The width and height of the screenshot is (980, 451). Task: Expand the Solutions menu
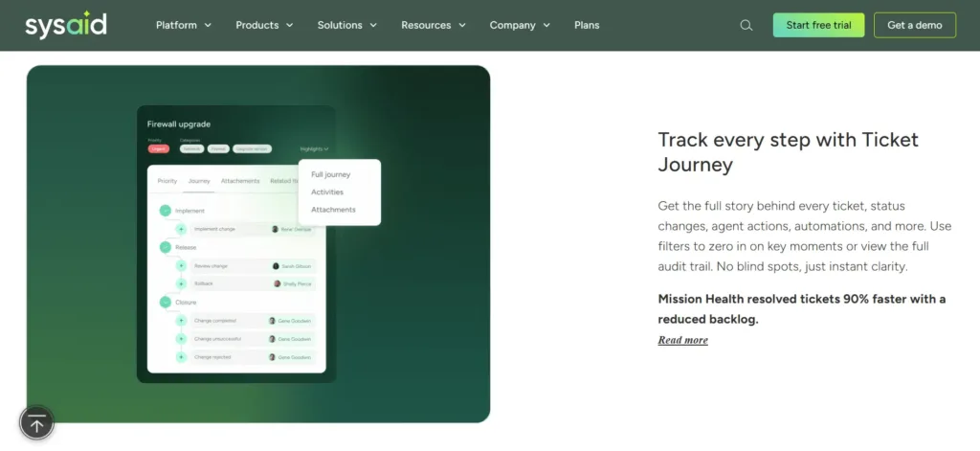[x=346, y=25]
